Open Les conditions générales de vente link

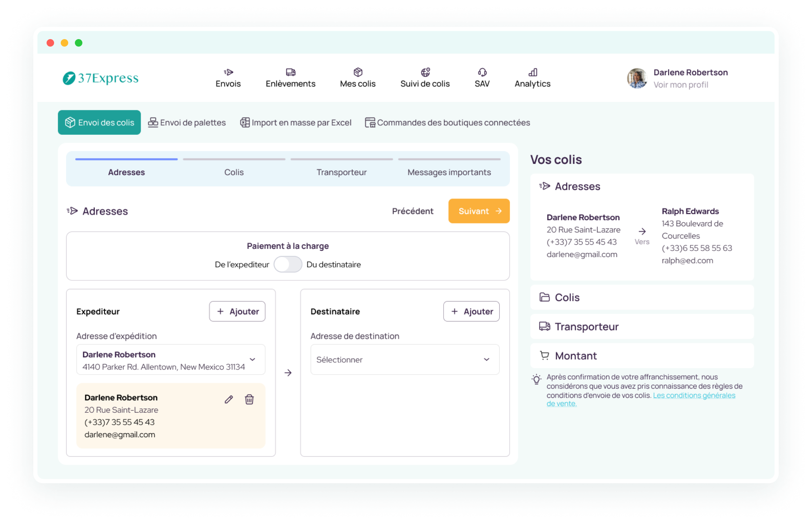point(693,396)
